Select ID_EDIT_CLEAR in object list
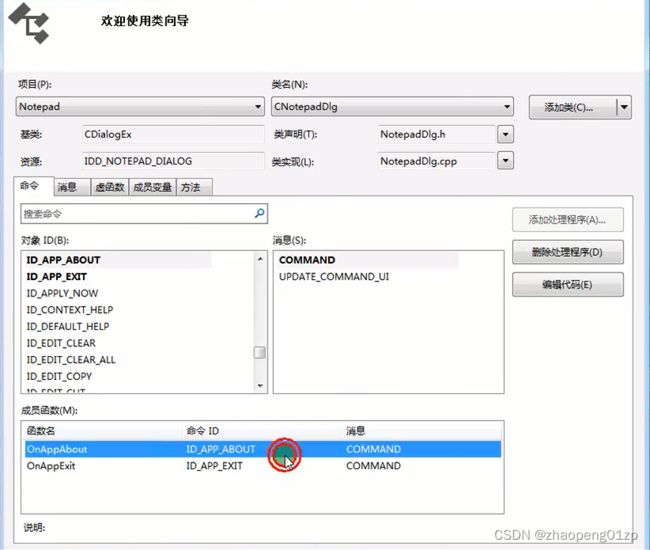Viewport: 650px width, 550px height. (x=61, y=343)
